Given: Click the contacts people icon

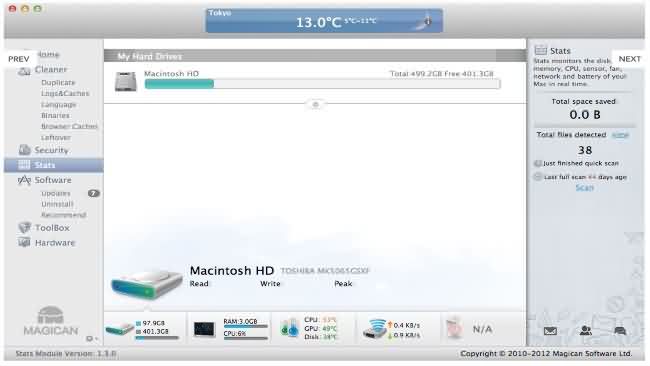Looking at the screenshot, I should (x=585, y=330).
